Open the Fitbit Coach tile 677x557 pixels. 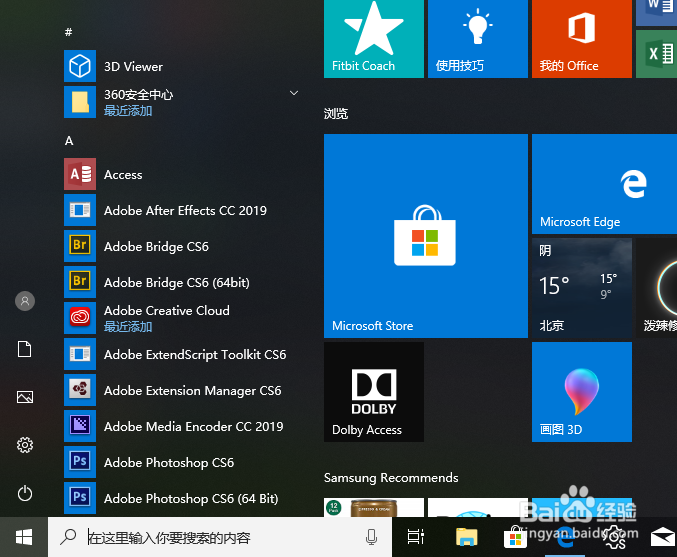tap(374, 39)
